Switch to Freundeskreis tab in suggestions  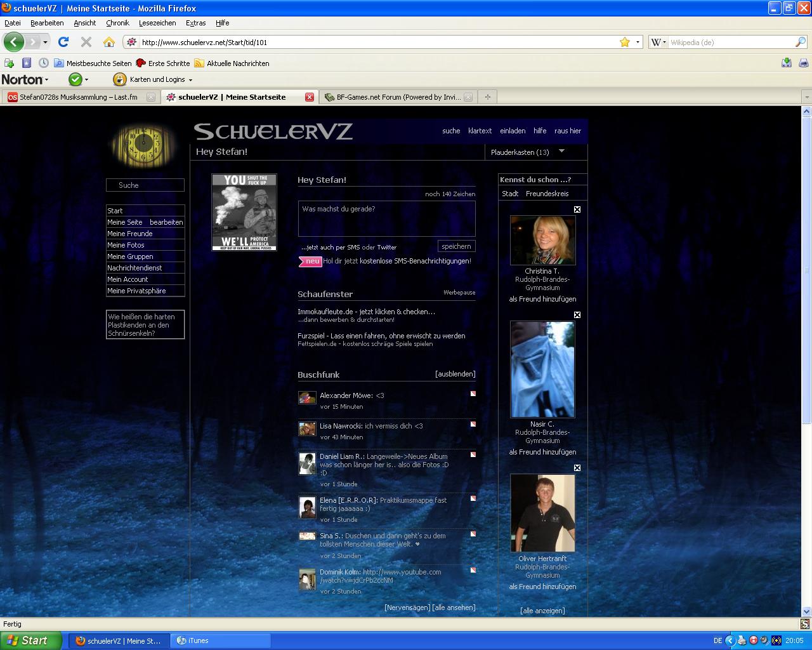[x=547, y=194]
